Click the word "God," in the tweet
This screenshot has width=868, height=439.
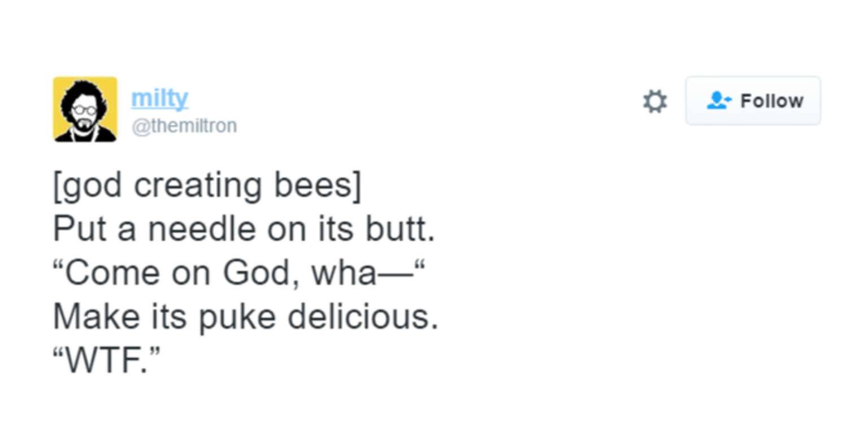(x=261, y=273)
